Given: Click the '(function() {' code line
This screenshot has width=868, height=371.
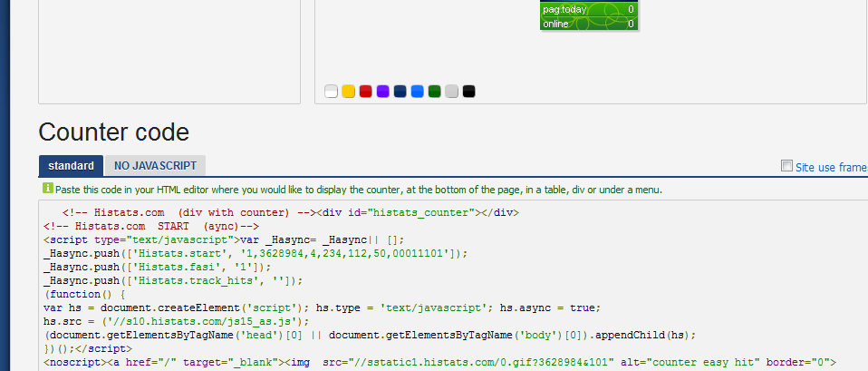Looking at the screenshot, I should 84,295.
